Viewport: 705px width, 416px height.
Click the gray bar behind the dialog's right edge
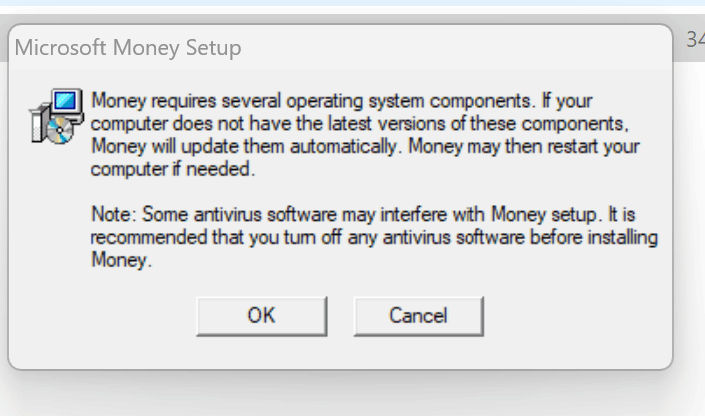689,39
